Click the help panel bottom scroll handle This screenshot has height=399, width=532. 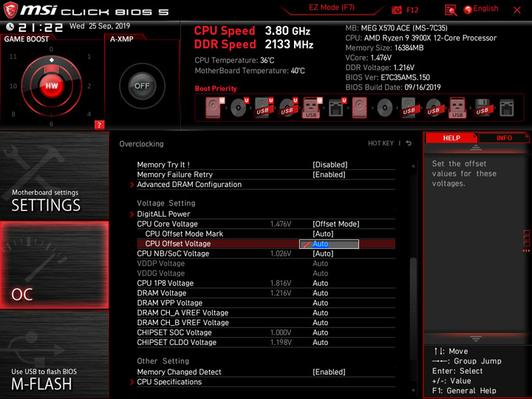pyautogui.click(x=476, y=338)
